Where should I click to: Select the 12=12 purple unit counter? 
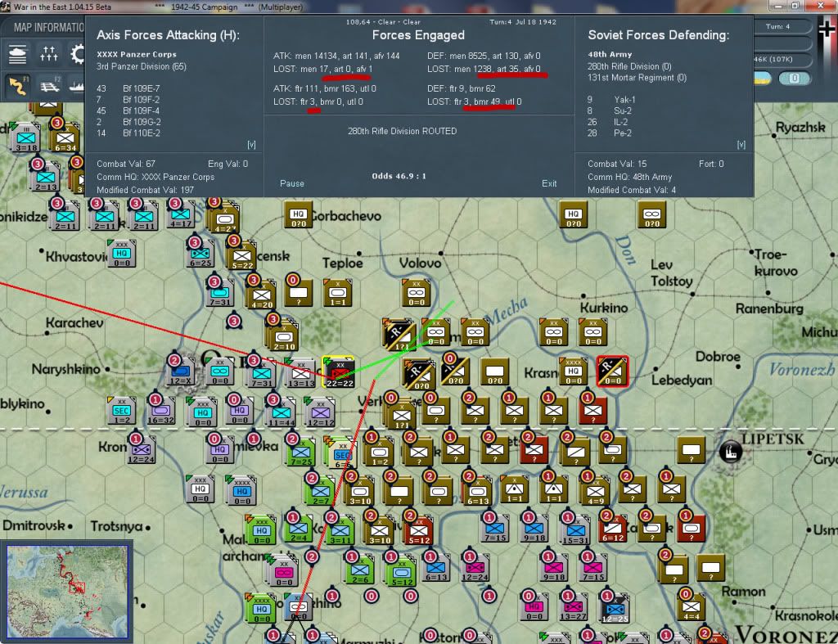[320, 412]
